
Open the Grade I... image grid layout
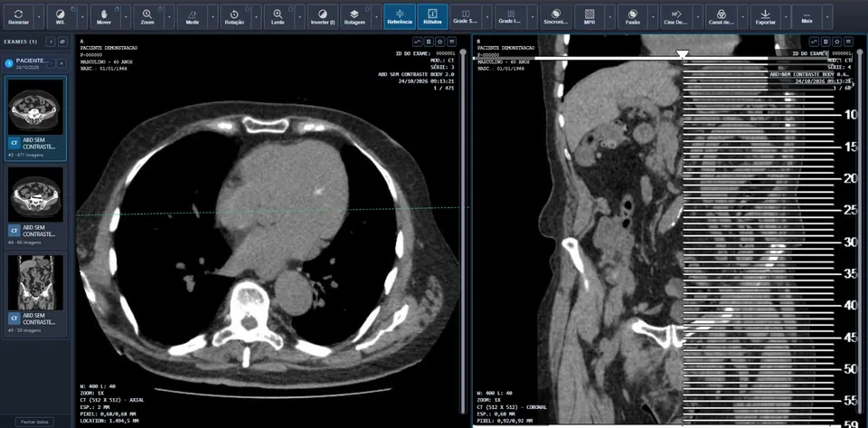(509, 16)
